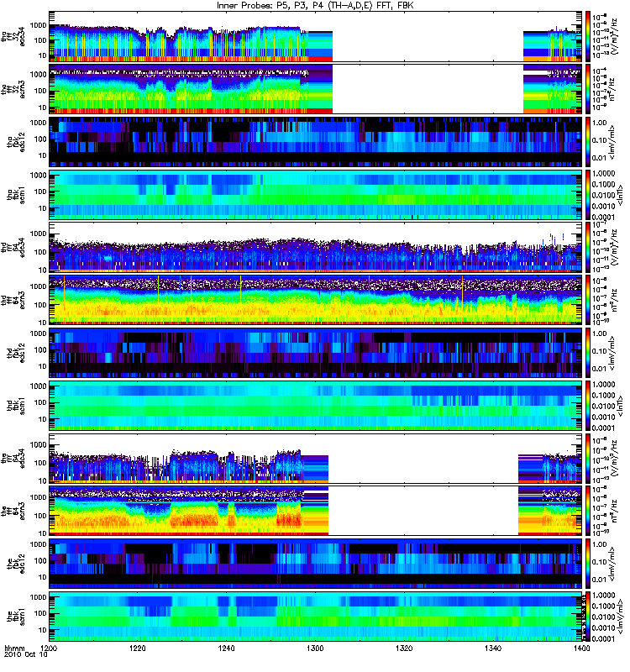Click the <|mV/m|> unit label of tha edc12

pyautogui.click(x=612, y=142)
